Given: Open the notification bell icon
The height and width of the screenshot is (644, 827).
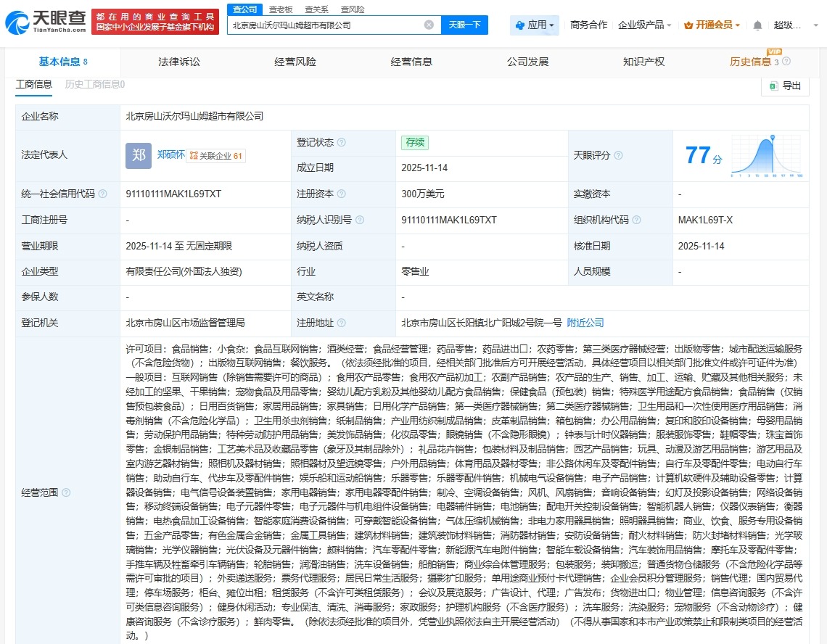Looking at the screenshot, I should coord(757,24).
